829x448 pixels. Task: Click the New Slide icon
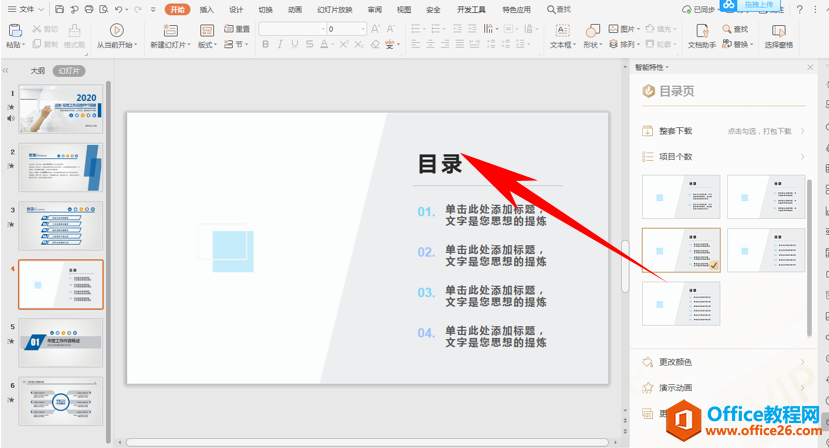(x=170, y=32)
